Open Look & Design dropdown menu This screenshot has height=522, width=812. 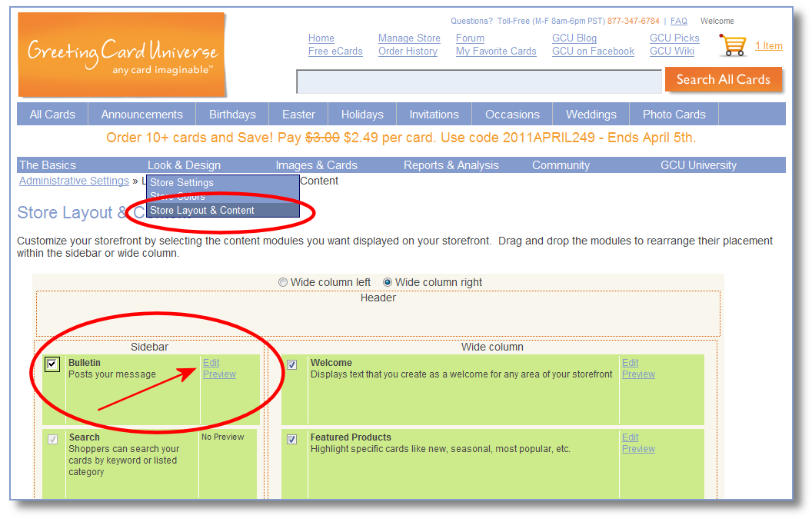(x=184, y=165)
